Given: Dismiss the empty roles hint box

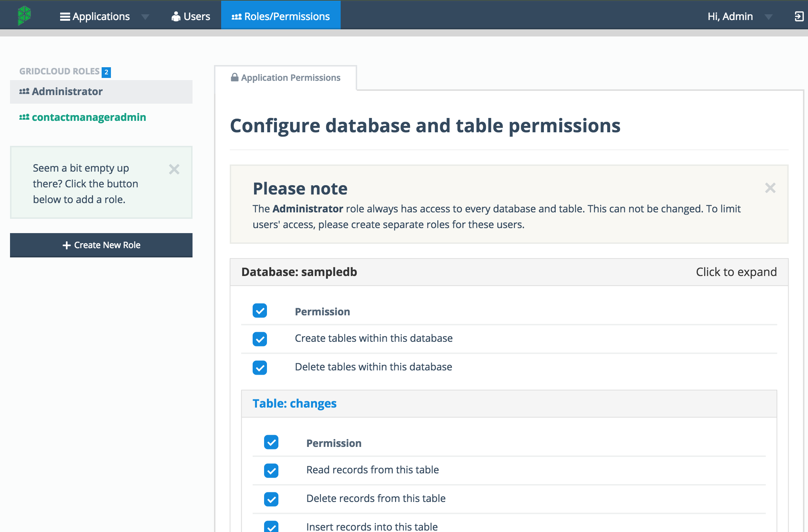Looking at the screenshot, I should click(x=174, y=169).
